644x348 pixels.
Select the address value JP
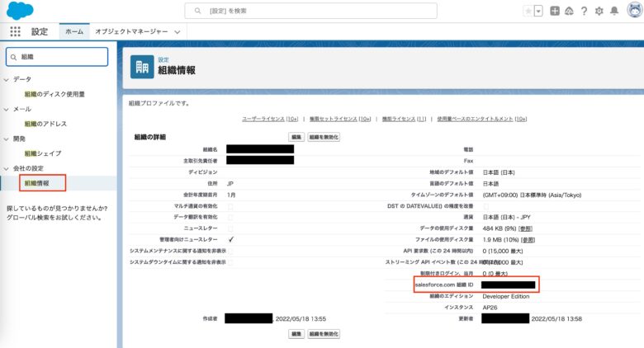coord(230,184)
